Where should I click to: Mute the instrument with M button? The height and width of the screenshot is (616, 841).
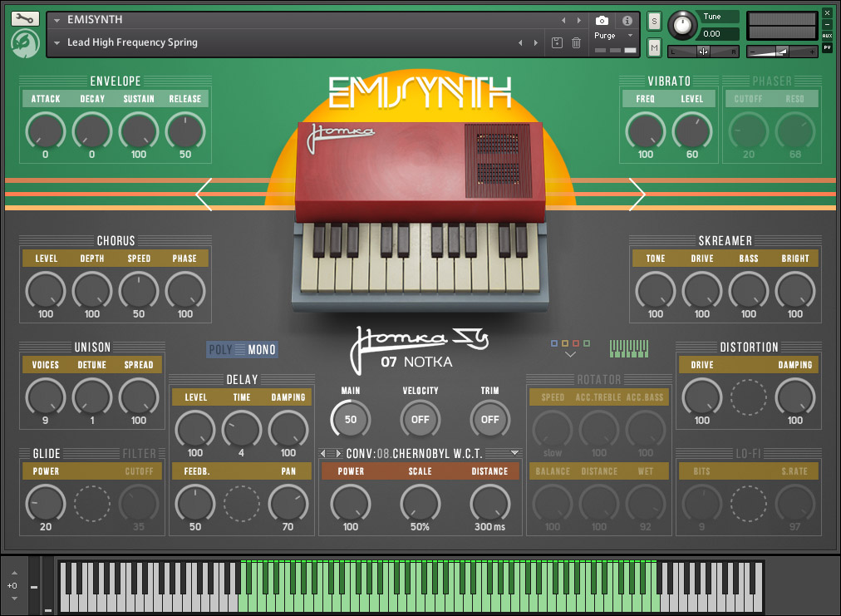[654, 49]
